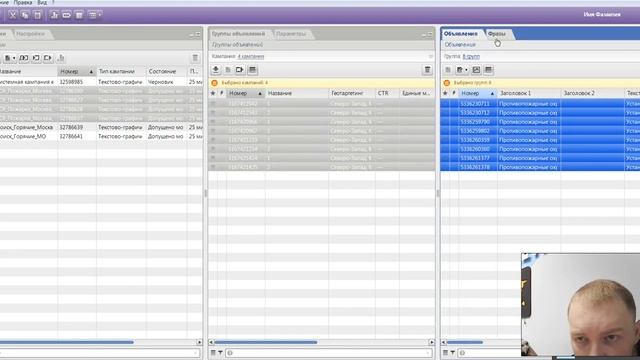Select the Группы объявлений tab
Viewport: 640px width, 360px height.
238,34
